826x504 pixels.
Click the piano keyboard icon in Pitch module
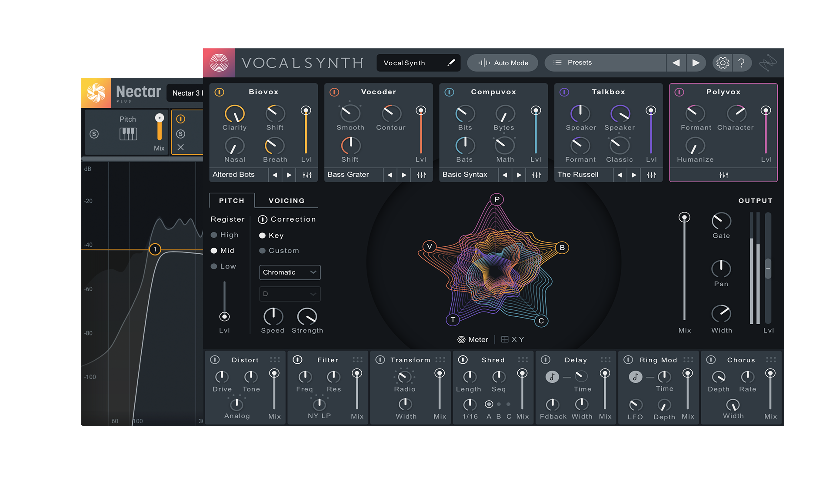click(128, 134)
